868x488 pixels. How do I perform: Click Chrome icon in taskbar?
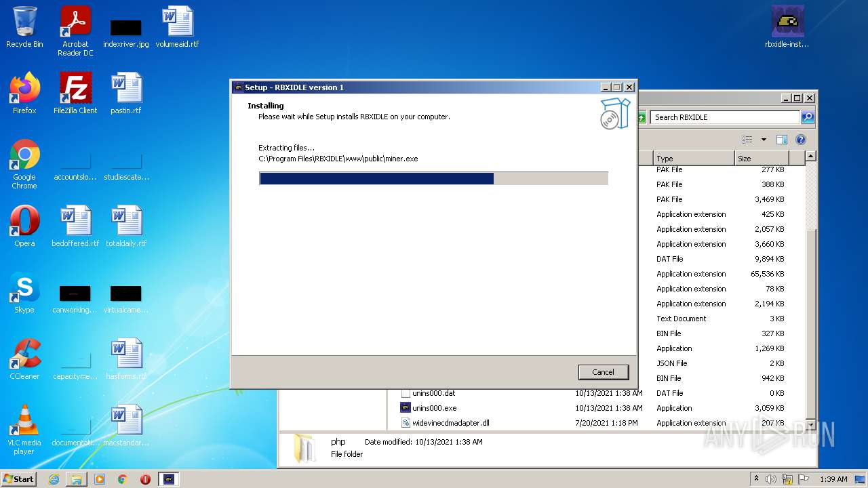point(123,479)
